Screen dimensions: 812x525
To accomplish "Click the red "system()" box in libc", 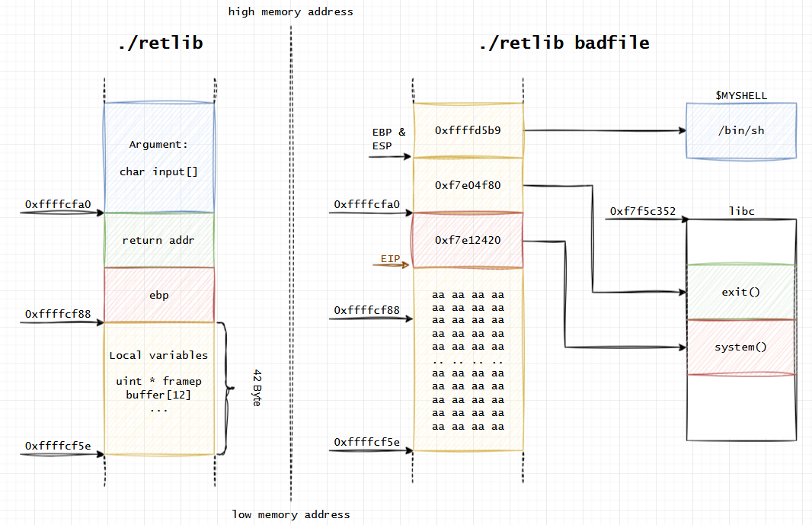I will [741, 347].
